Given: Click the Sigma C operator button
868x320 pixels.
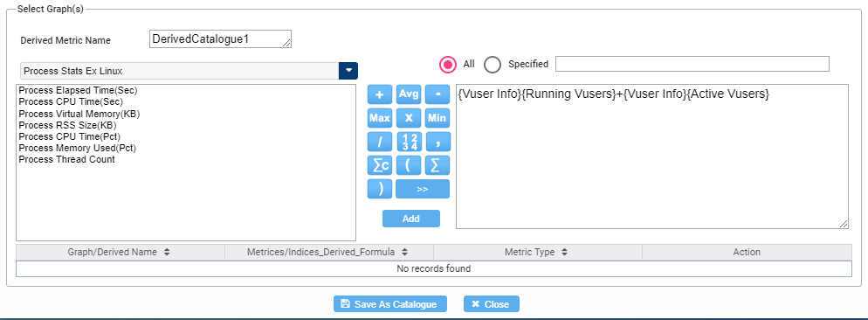Looking at the screenshot, I should (x=380, y=165).
